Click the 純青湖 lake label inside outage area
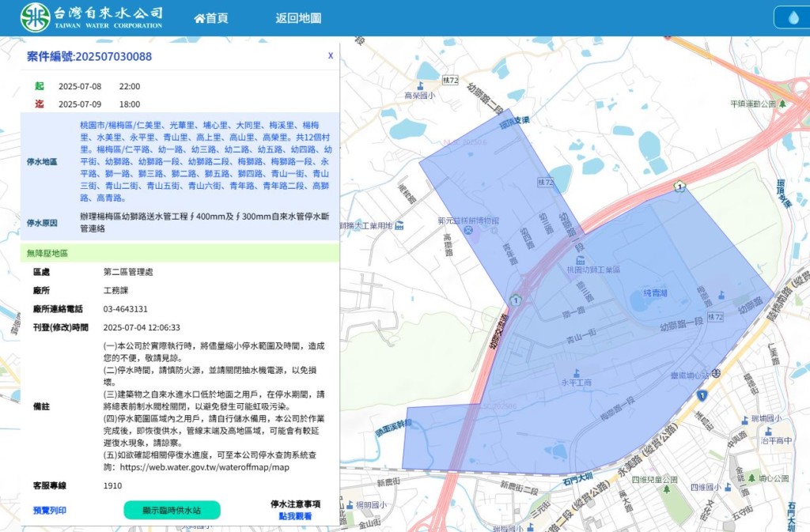810x532 pixels. click(x=655, y=292)
